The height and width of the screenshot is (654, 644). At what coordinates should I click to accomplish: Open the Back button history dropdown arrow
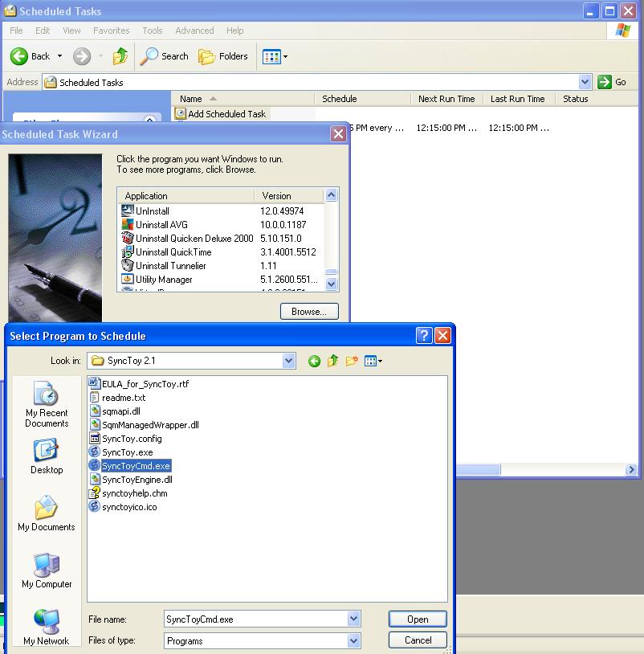pyautogui.click(x=59, y=56)
